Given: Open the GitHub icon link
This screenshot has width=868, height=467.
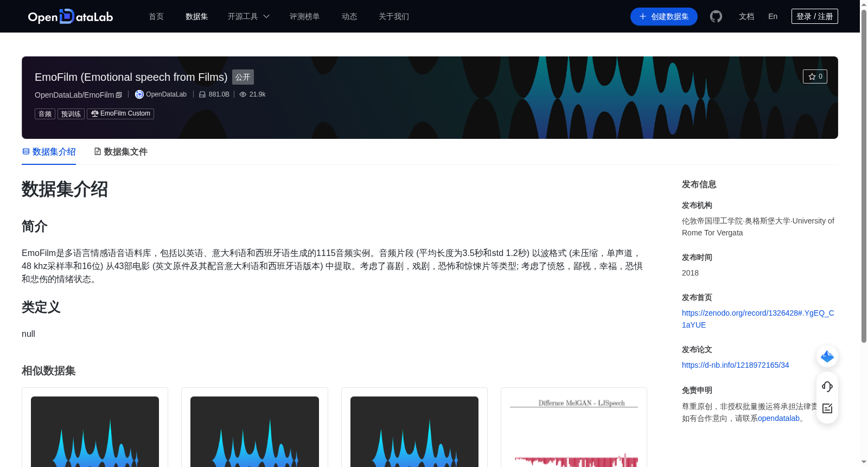Looking at the screenshot, I should (716, 16).
